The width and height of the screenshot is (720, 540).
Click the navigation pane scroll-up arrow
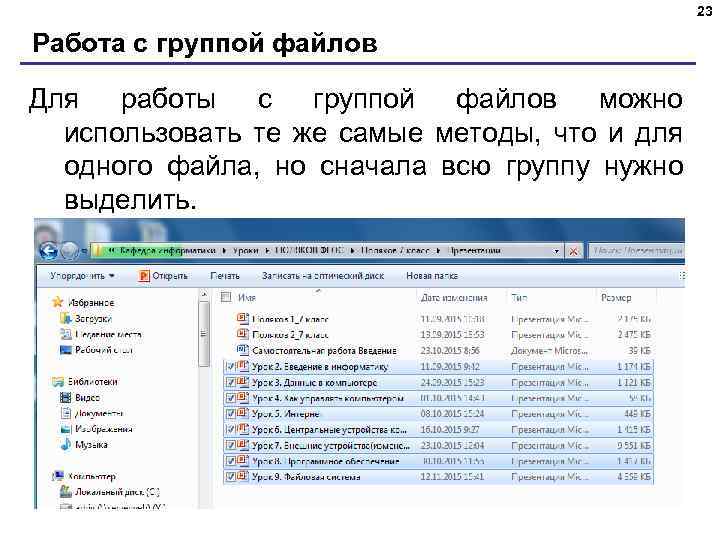point(204,294)
